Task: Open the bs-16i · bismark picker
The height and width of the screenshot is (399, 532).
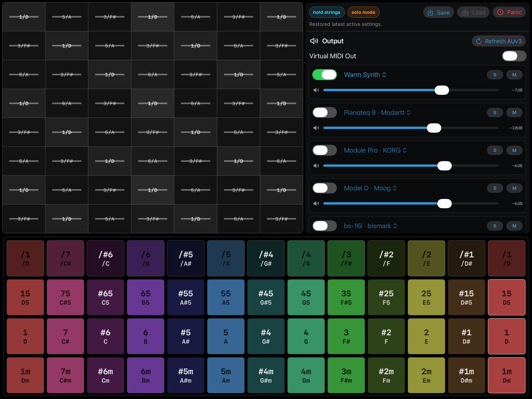Action: [x=370, y=226]
